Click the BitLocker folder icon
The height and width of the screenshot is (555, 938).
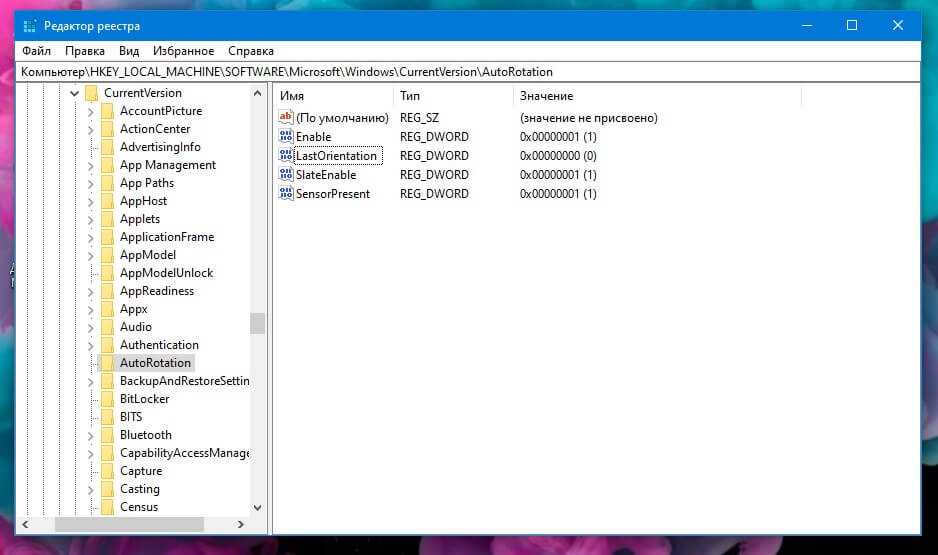[x=105, y=399]
